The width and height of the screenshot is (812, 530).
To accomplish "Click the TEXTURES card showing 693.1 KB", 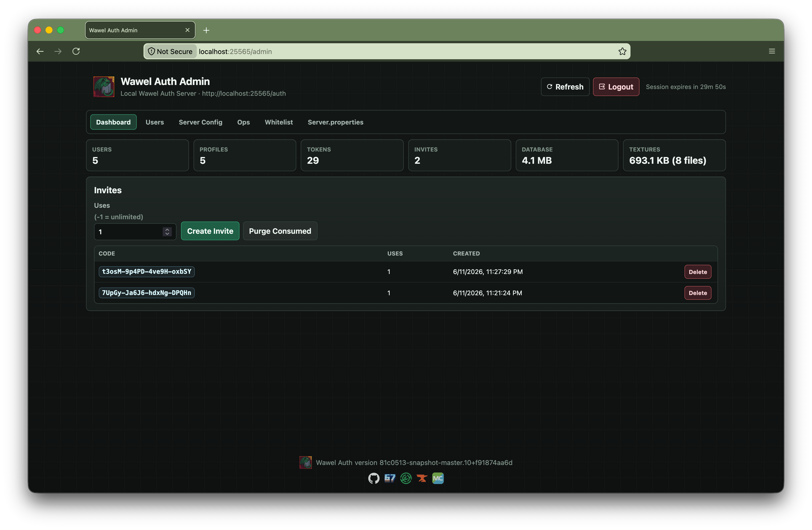I will [x=674, y=155].
